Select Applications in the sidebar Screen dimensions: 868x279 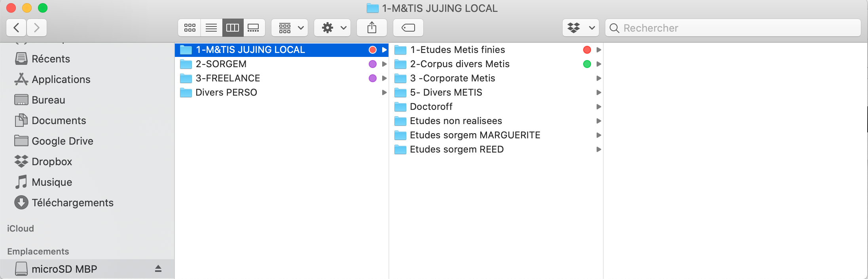[x=61, y=79]
